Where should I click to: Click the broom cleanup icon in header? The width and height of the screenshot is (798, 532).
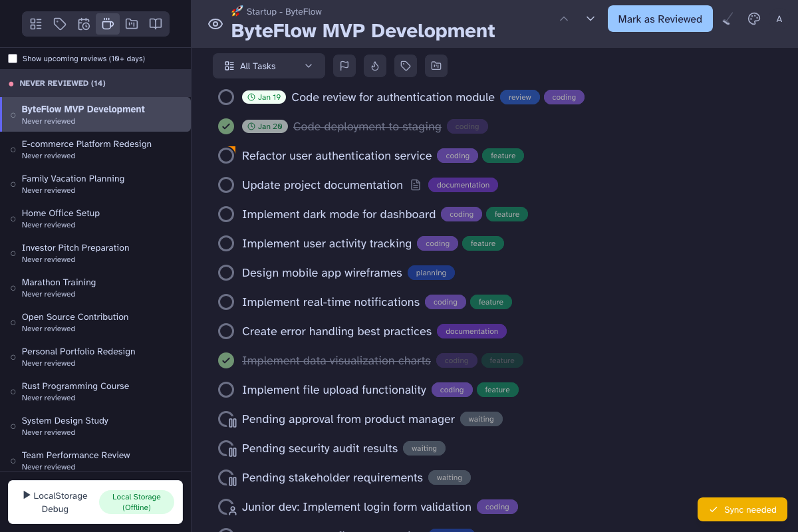pyautogui.click(x=728, y=19)
